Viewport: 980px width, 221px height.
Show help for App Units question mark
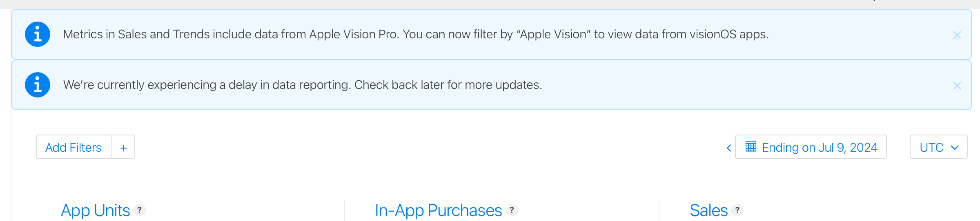click(140, 210)
